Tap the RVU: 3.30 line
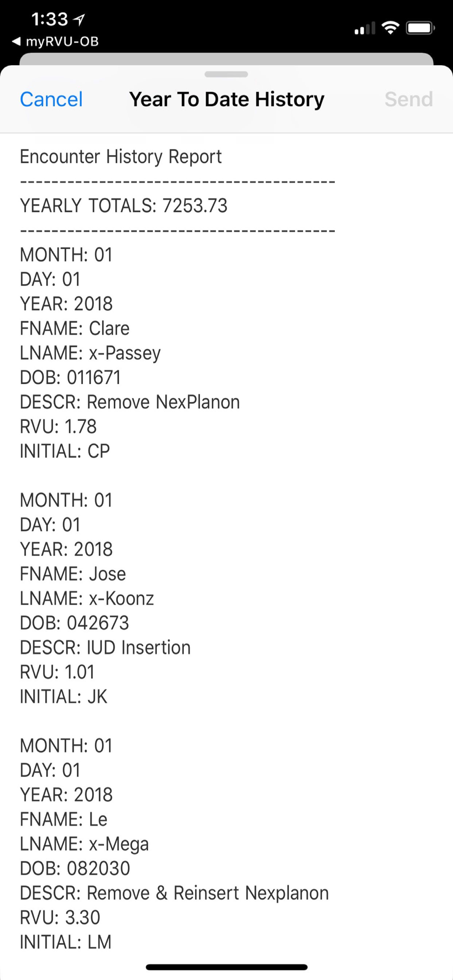This screenshot has height=980, width=453. point(60,917)
